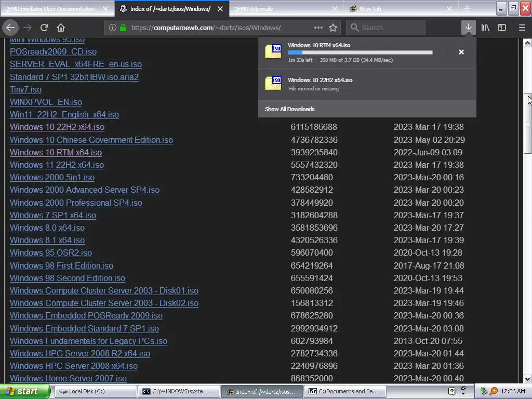Click Windows 2000 5in1.iso link
The image size is (532, 399).
pos(52,178)
